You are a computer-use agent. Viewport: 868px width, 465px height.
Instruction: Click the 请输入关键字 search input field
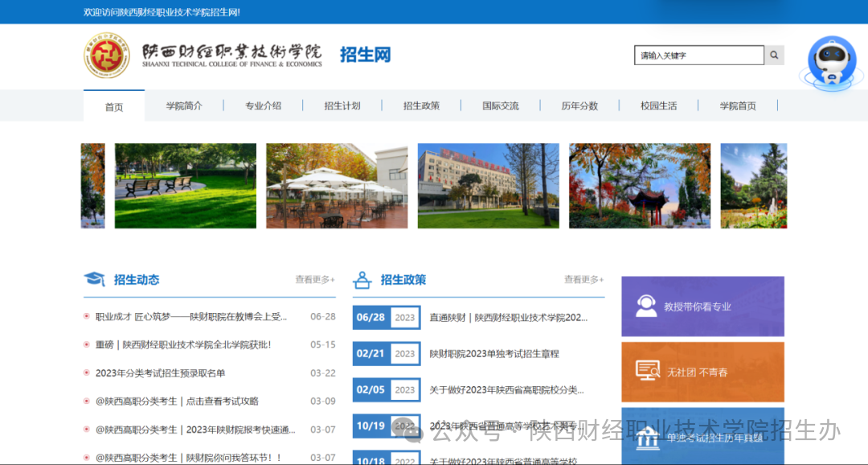tap(698, 56)
